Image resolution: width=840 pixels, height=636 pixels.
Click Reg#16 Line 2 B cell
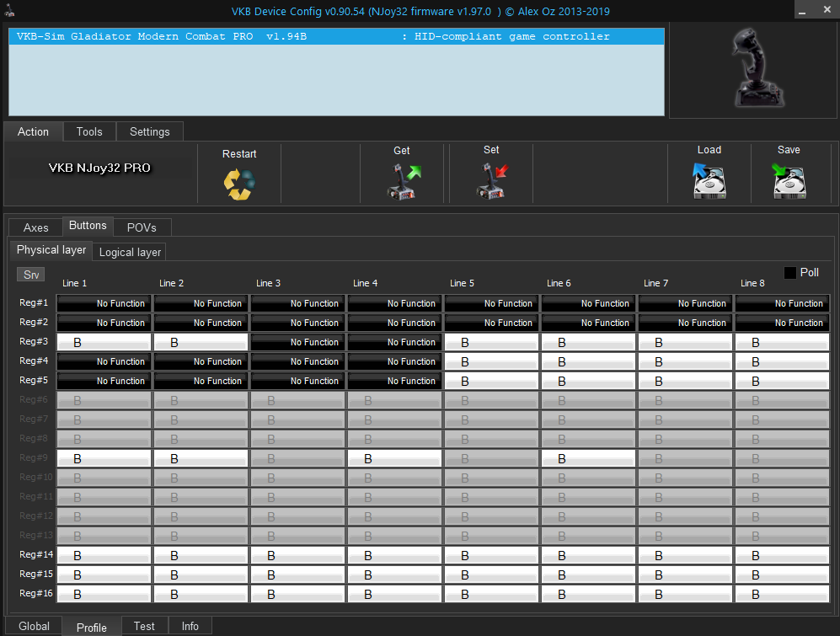pyautogui.click(x=201, y=594)
